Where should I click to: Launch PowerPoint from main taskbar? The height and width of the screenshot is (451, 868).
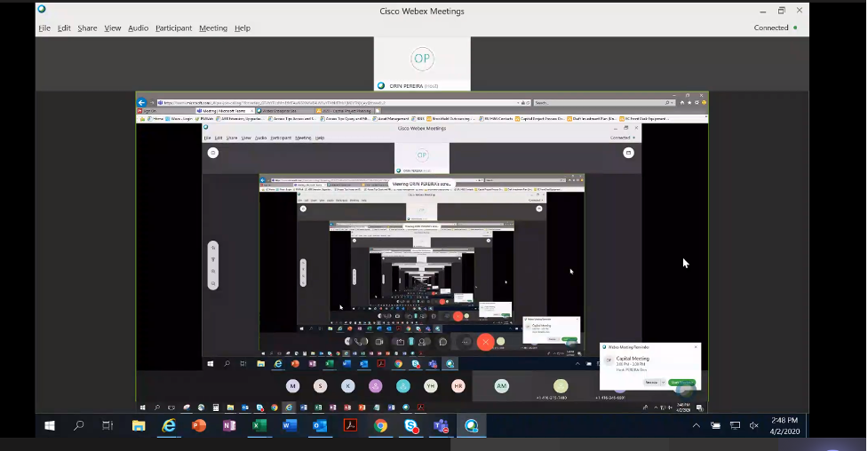(x=199, y=425)
